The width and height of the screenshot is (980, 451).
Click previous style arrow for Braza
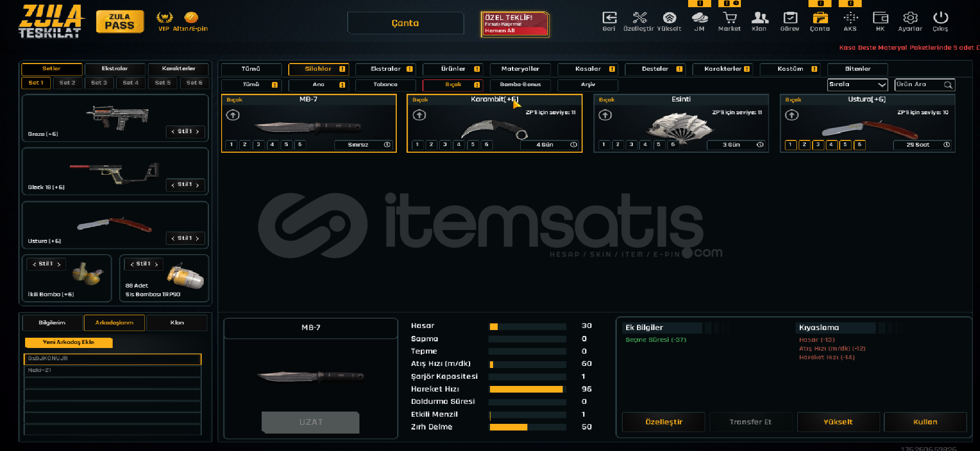(173, 132)
